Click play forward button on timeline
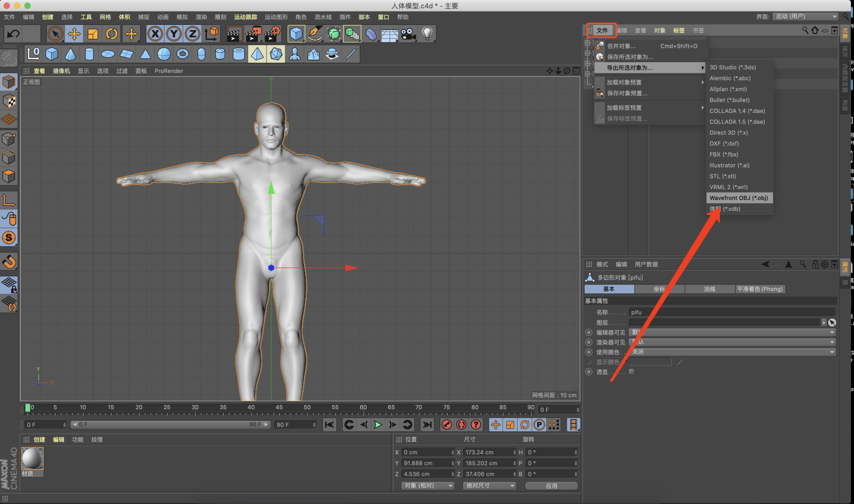 (x=378, y=425)
